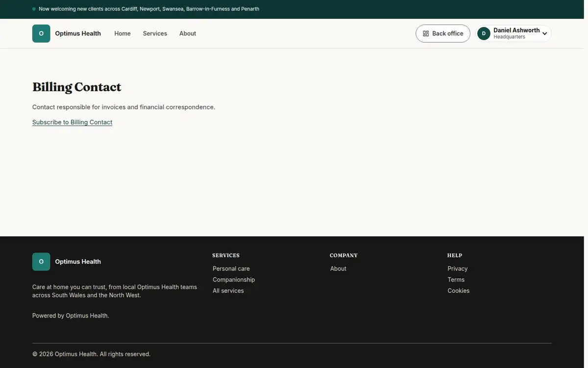Viewport: 588px width, 368px height.
Task: Open the Back office button
Action: pos(443,33)
